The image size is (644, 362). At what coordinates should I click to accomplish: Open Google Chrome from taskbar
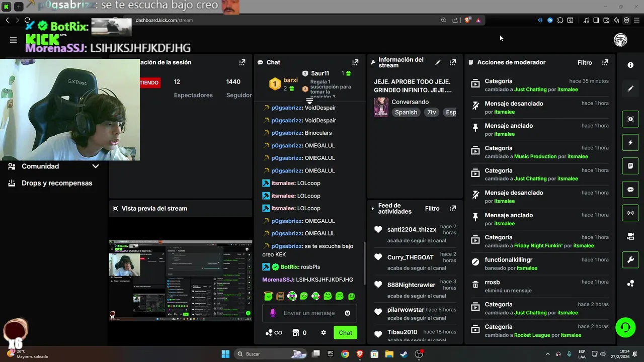[345, 354]
